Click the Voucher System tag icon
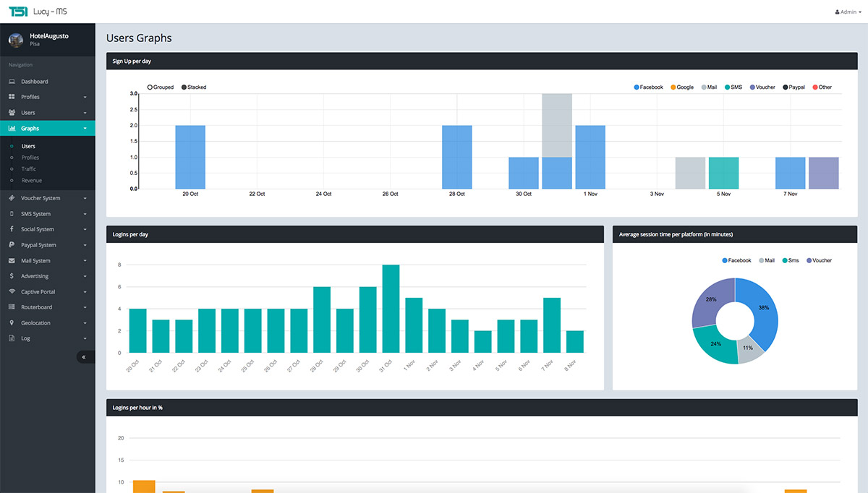 (x=12, y=198)
